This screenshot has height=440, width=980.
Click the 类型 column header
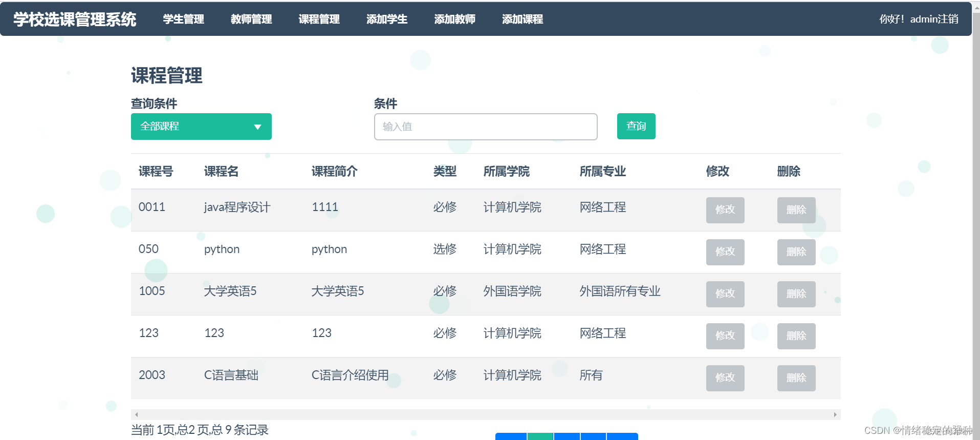pos(445,171)
